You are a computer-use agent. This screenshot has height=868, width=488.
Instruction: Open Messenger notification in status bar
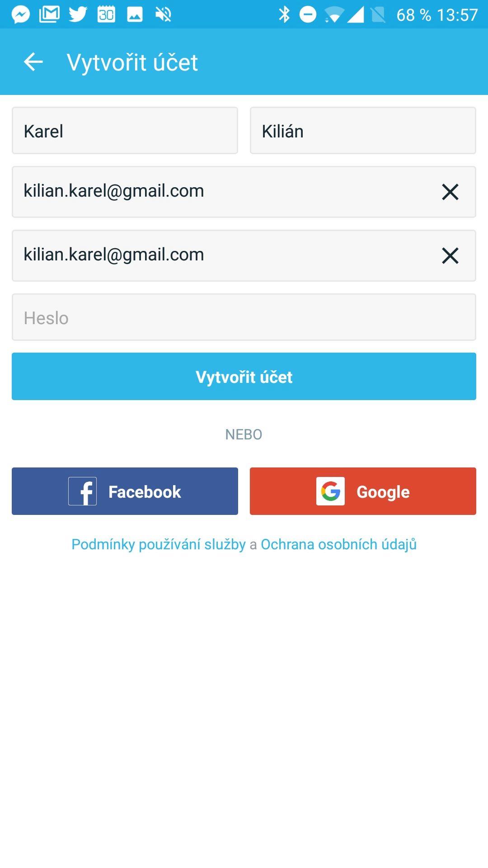(21, 15)
